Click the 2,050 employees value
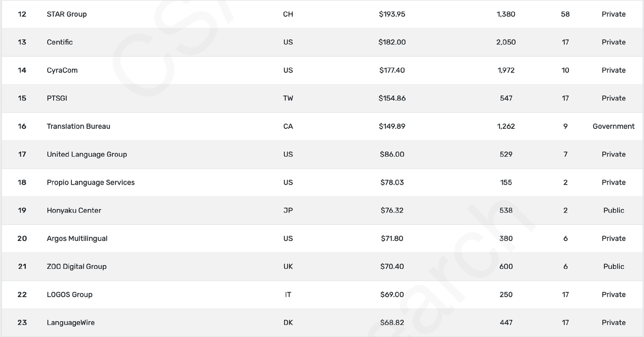The image size is (644, 337). [506, 42]
